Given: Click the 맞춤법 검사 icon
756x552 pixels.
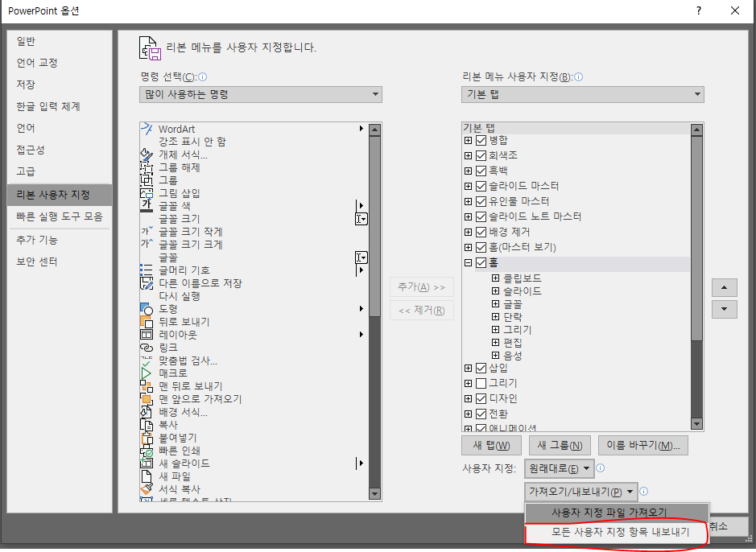Looking at the screenshot, I should click(147, 360).
